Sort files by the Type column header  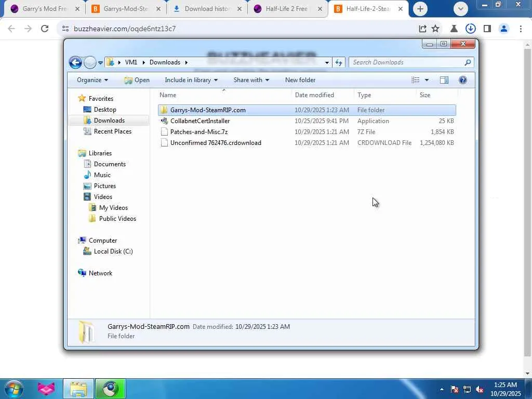(385, 95)
